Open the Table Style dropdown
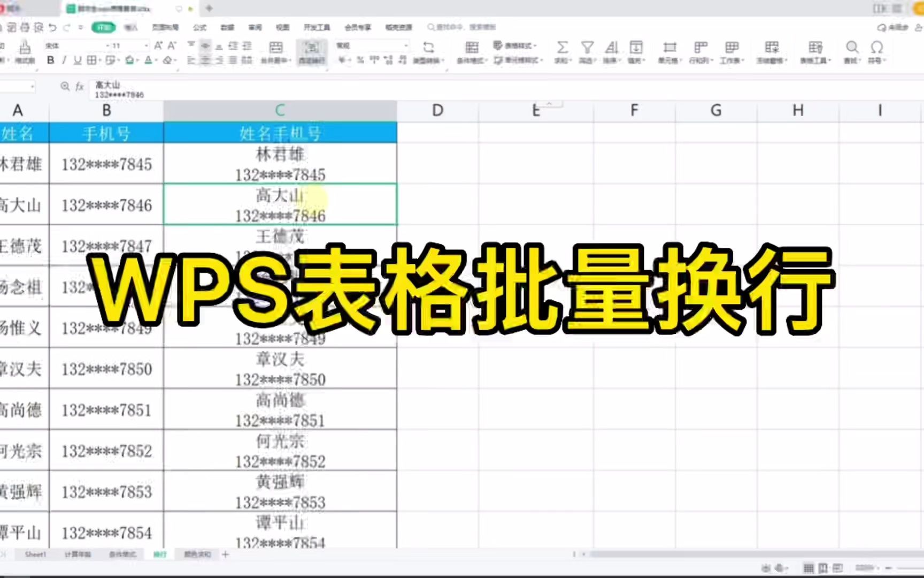924x578 pixels. point(515,45)
